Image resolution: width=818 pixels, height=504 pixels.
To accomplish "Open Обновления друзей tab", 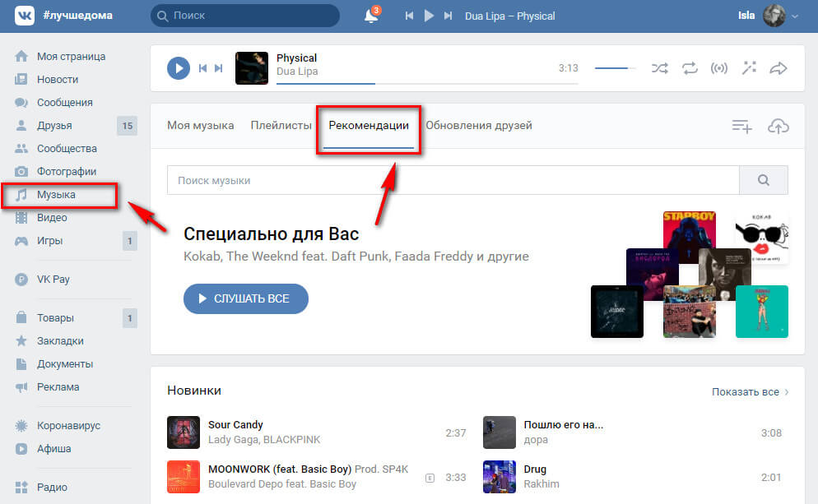I will pyautogui.click(x=478, y=126).
